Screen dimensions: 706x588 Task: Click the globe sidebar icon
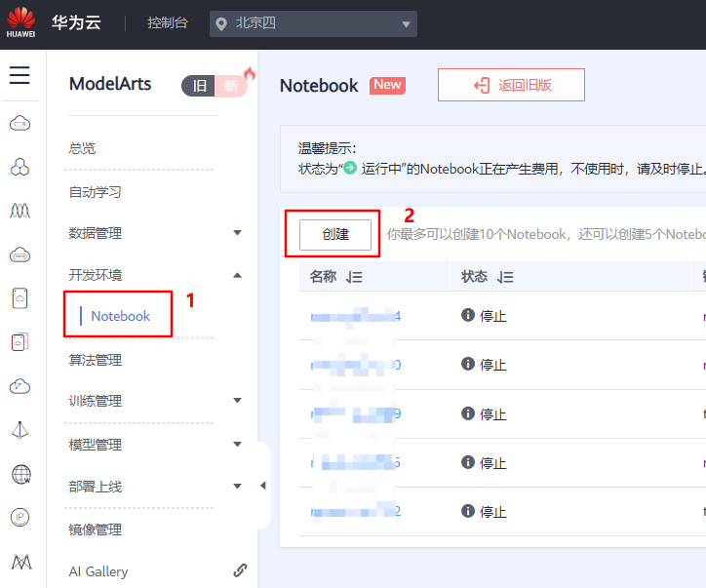click(20, 474)
